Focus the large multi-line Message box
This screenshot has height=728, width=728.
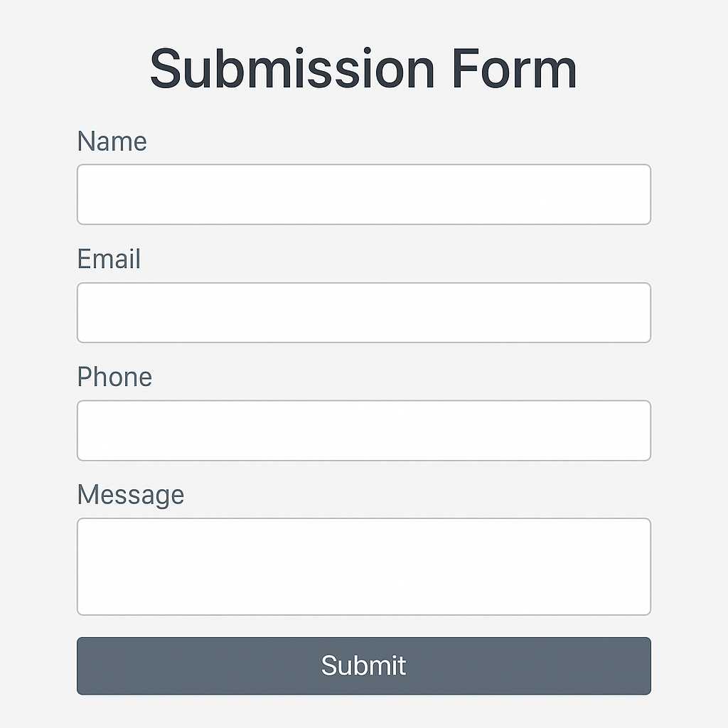pyautogui.click(x=363, y=566)
